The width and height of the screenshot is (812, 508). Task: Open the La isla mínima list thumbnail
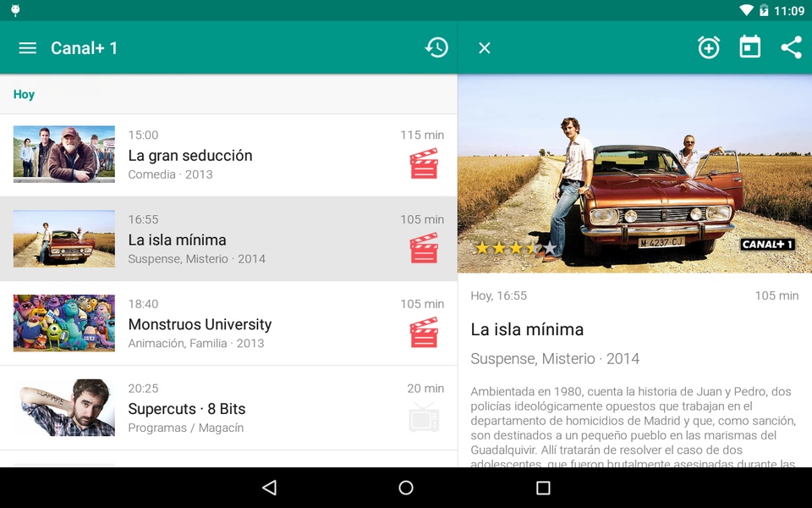(x=64, y=239)
